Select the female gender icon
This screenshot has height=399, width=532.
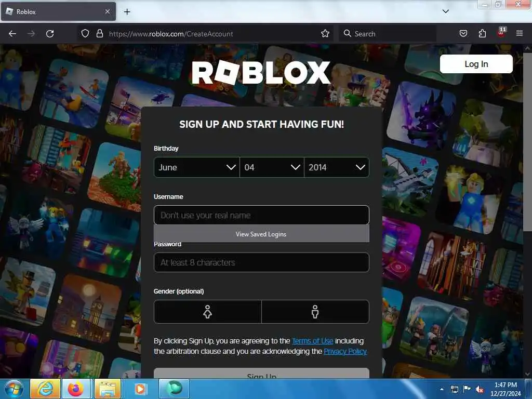[x=208, y=312]
